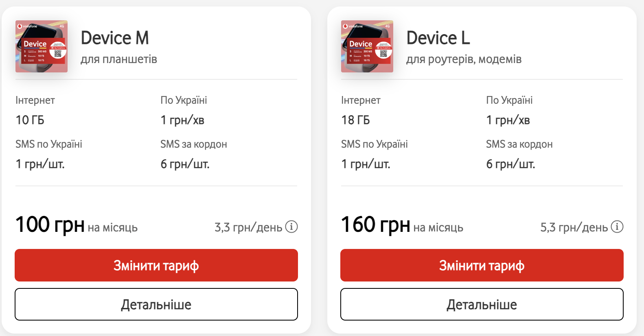Click info icon next to 5,3 грн/день

(617, 227)
